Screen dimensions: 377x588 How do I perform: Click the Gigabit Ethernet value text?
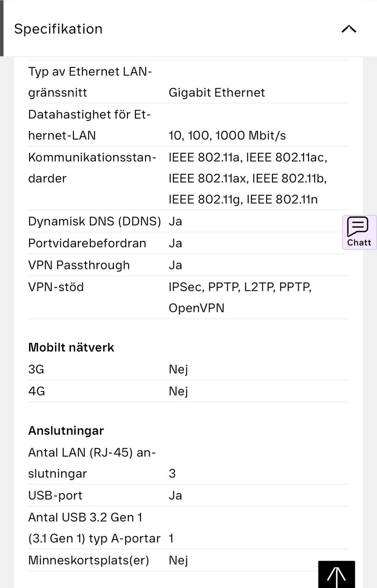pyautogui.click(x=217, y=93)
